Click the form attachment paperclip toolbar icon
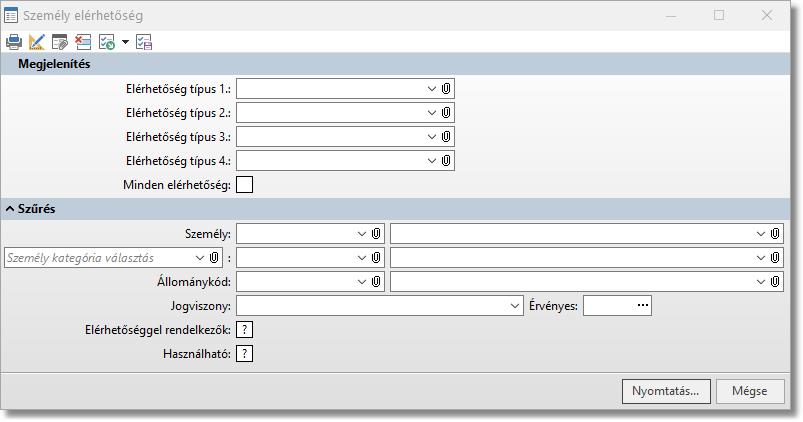Viewport: 803px width, 422px height. tap(60, 42)
